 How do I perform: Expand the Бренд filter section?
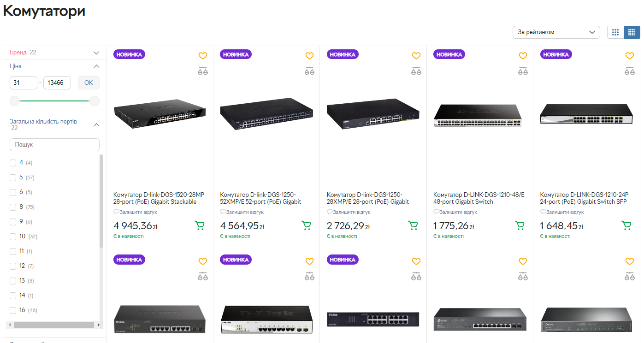coord(96,53)
